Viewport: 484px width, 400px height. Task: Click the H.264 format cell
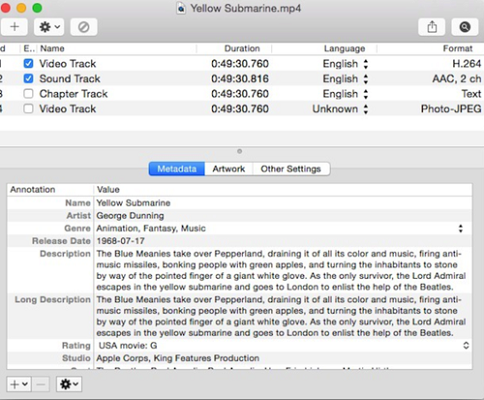pos(467,64)
